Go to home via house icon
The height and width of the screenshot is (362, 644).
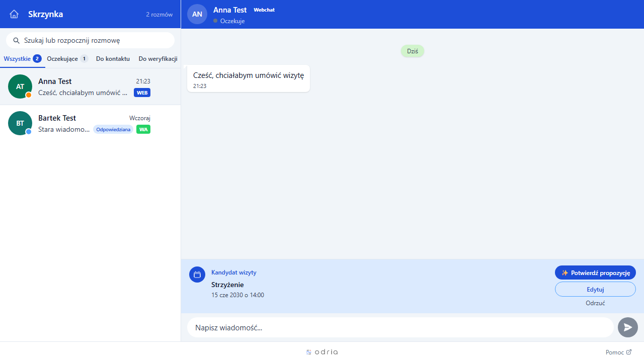14,14
